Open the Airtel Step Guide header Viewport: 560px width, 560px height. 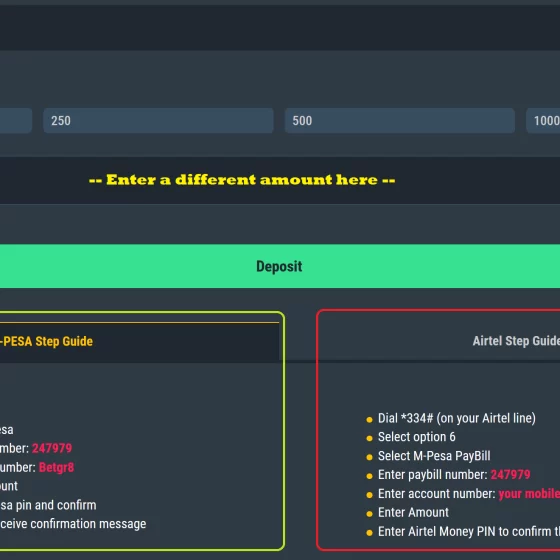tap(516, 341)
